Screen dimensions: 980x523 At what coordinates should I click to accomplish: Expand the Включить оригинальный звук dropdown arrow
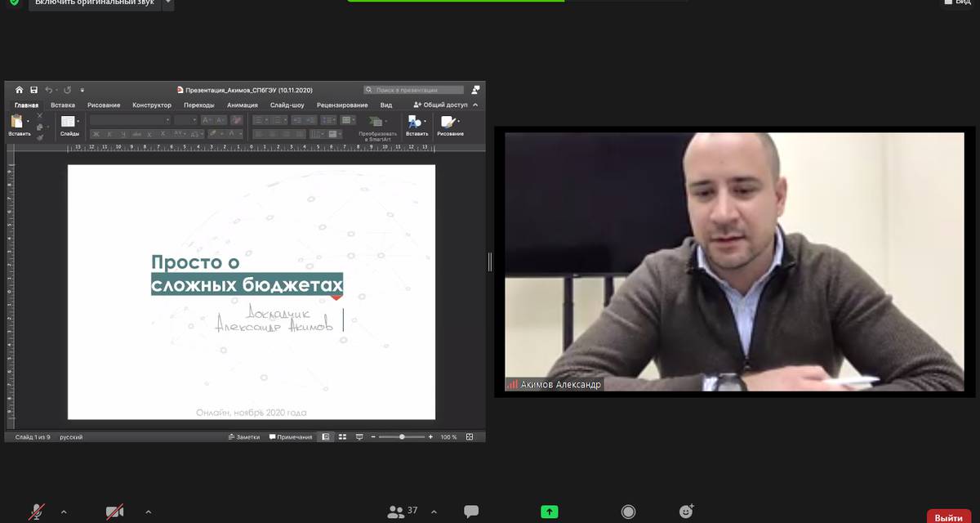tap(167, 2)
